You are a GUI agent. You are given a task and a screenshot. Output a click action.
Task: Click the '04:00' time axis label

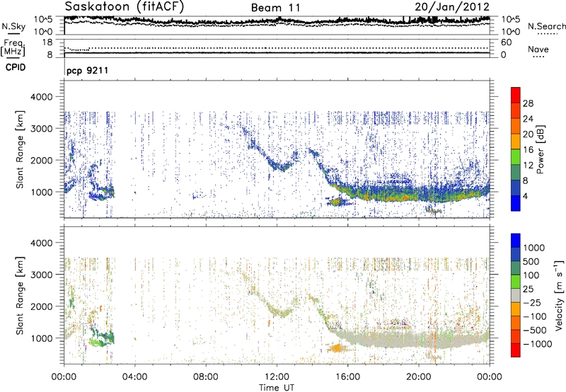135,377
